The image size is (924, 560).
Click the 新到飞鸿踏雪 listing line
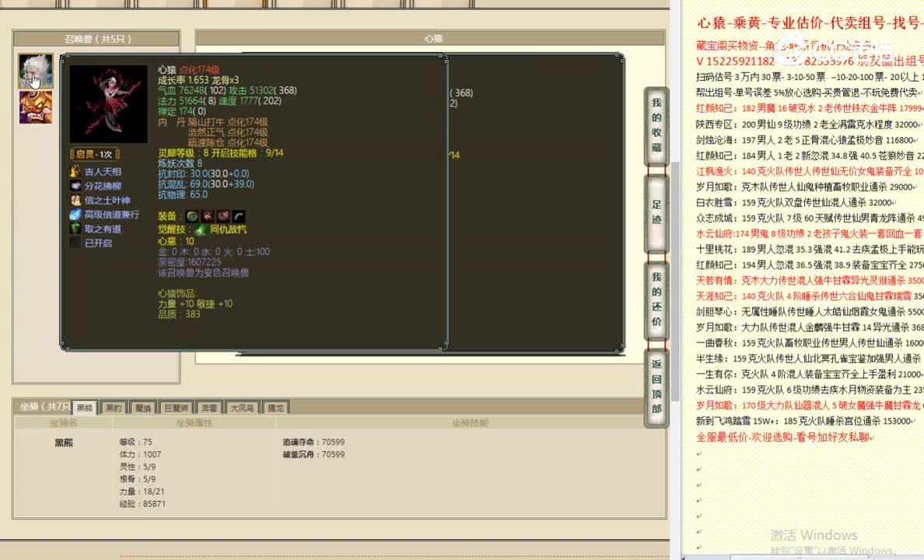pos(807,421)
